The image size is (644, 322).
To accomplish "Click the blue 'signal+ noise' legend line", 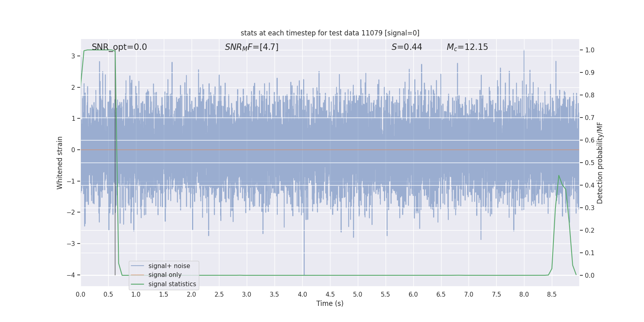I will click(x=137, y=266).
